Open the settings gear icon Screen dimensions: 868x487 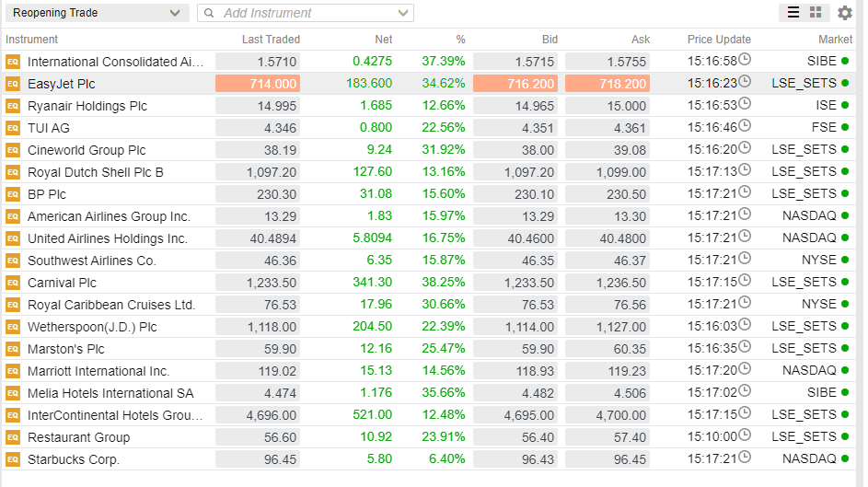tap(844, 13)
